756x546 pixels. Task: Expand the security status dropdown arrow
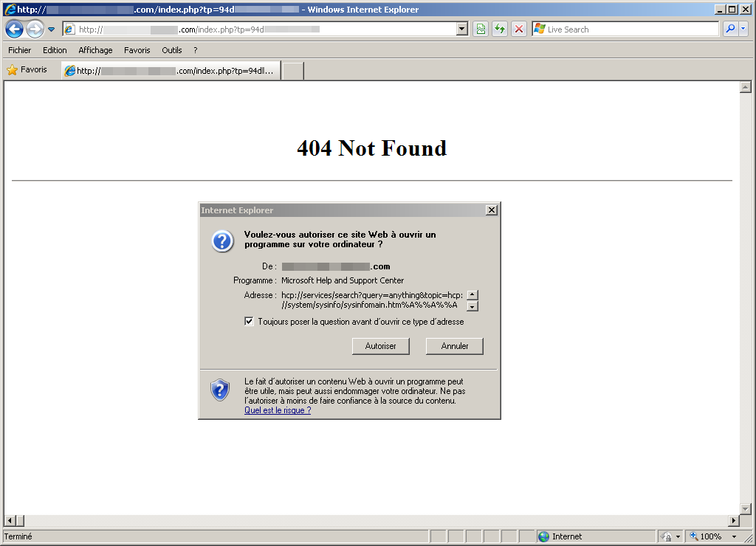click(678, 536)
